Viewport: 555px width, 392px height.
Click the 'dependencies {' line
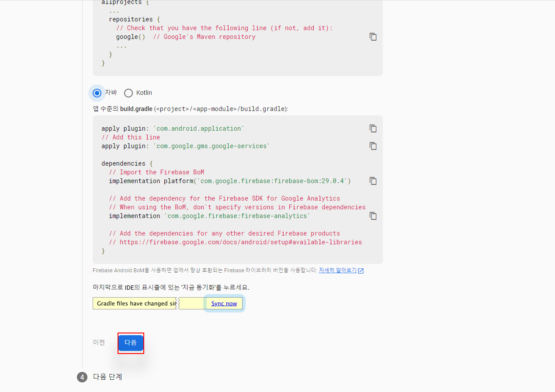127,163
